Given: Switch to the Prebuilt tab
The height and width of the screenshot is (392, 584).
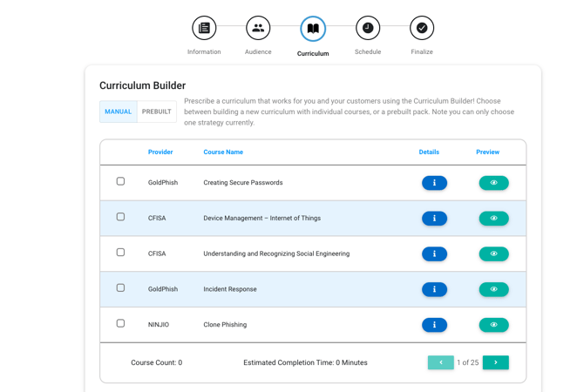Looking at the screenshot, I should 157,112.
